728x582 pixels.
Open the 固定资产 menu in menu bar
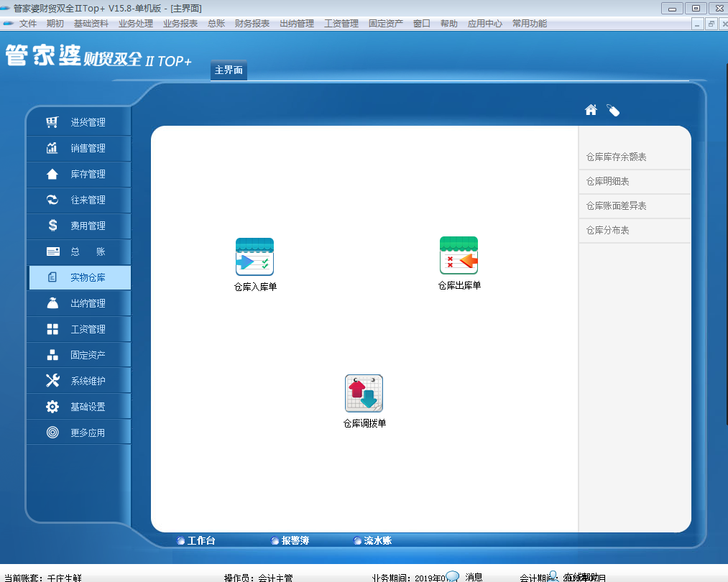386,23
